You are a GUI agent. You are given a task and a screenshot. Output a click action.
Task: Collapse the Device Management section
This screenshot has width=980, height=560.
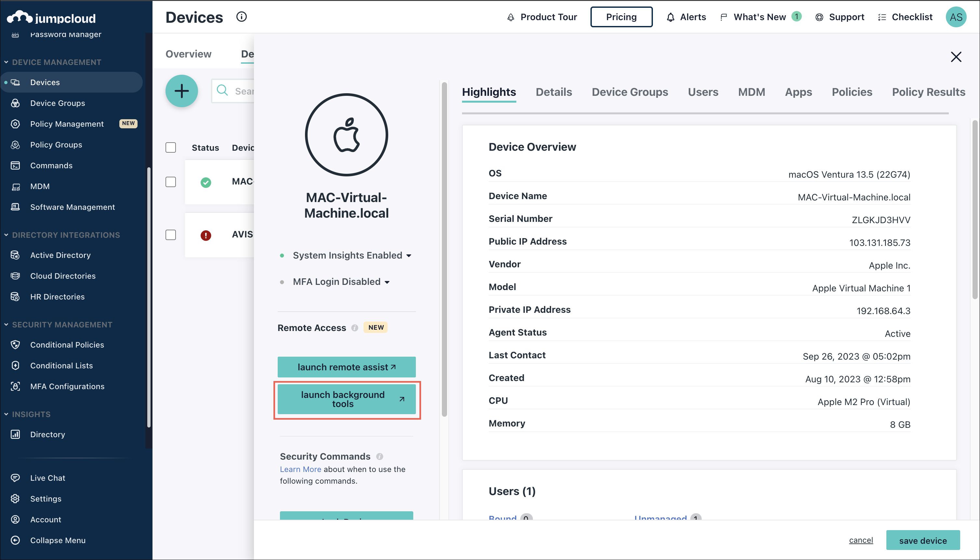click(x=56, y=62)
